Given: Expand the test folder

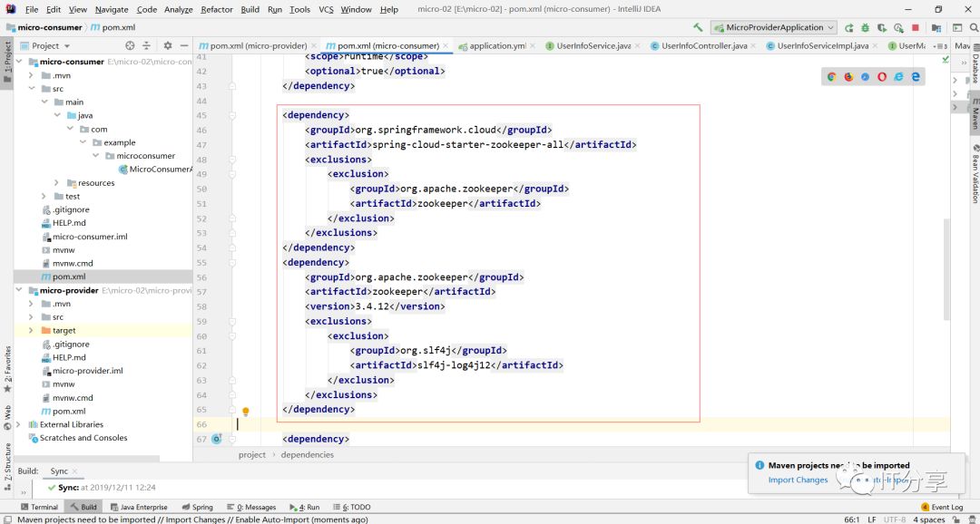Looking at the screenshot, I should pos(44,196).
